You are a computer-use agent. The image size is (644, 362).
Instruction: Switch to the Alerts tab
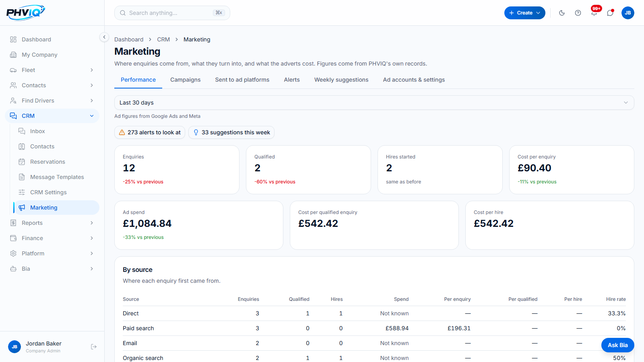pos(292,80)
